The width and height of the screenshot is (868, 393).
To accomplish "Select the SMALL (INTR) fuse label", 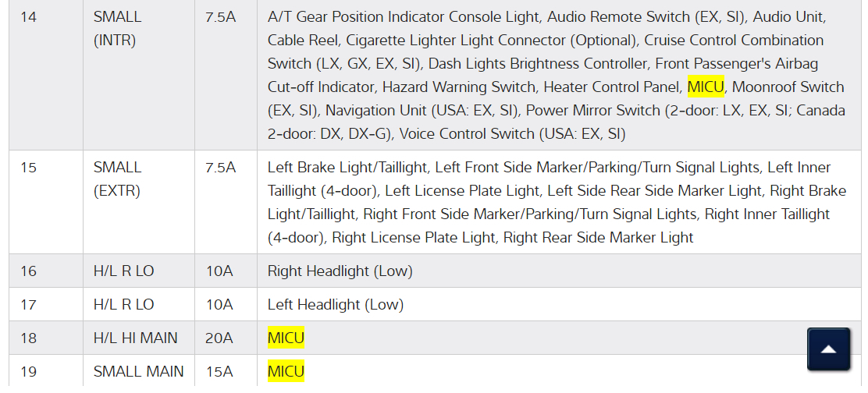I will click(117, 28).
